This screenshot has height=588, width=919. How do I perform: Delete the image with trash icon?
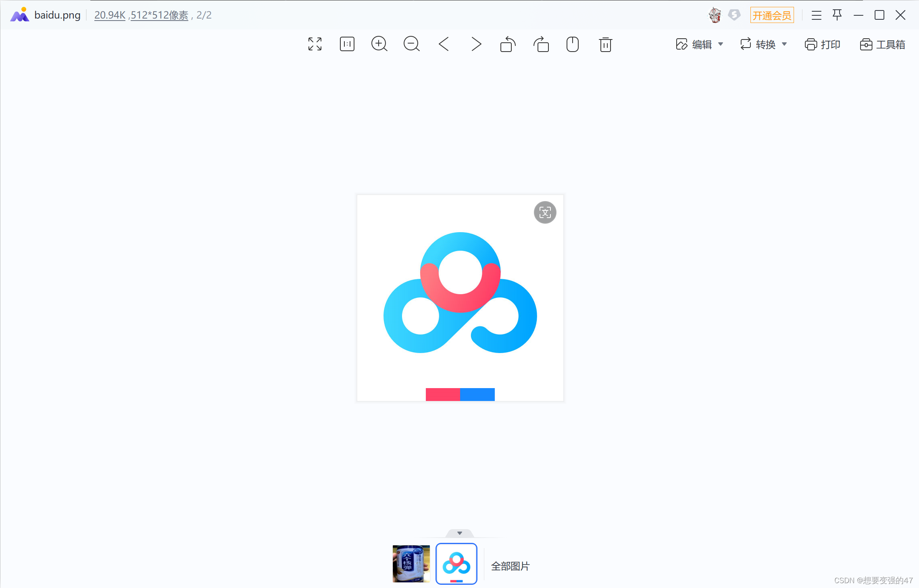click(605, 44)
